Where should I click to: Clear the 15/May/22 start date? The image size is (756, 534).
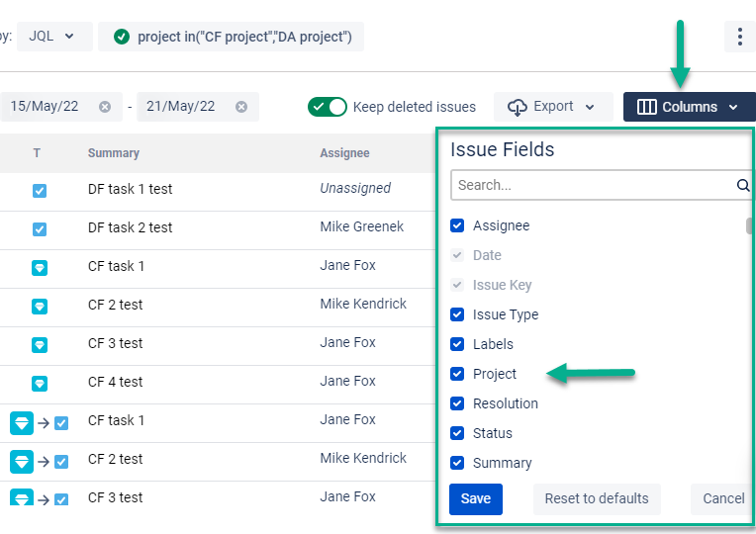coord(105,107)
